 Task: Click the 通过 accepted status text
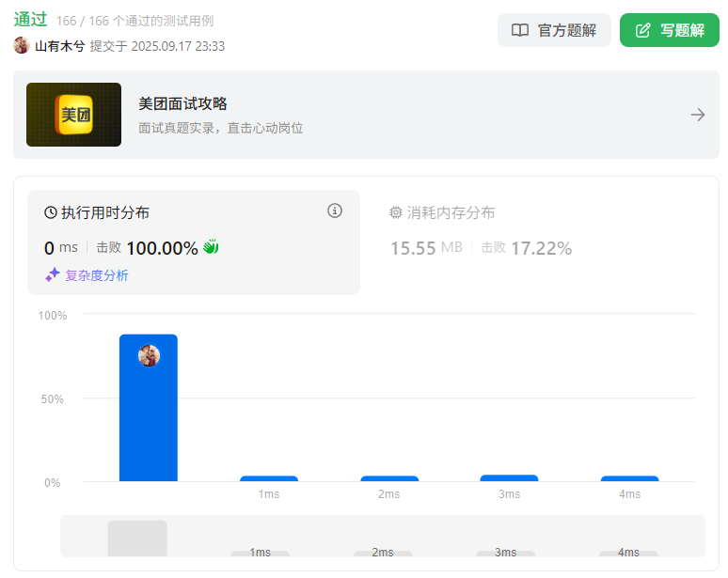(30, 20)
